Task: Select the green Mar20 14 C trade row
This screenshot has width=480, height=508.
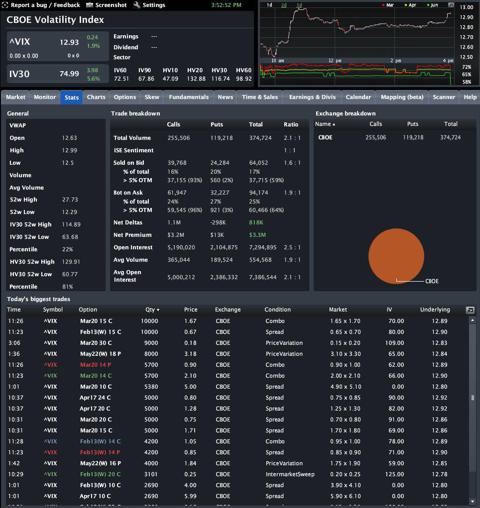Action: click(x=236, y=376)
